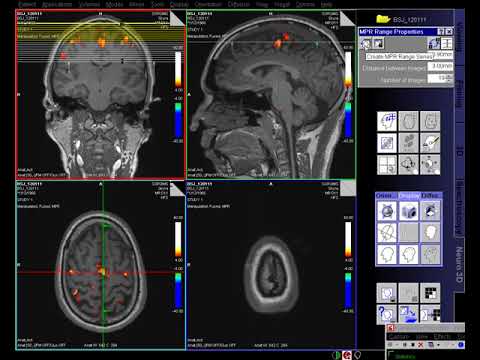Image resolution: width=480 pixels, height=360 pixels.
Task: Click the Create MPR Range Series icon
Action: (366, 43)
